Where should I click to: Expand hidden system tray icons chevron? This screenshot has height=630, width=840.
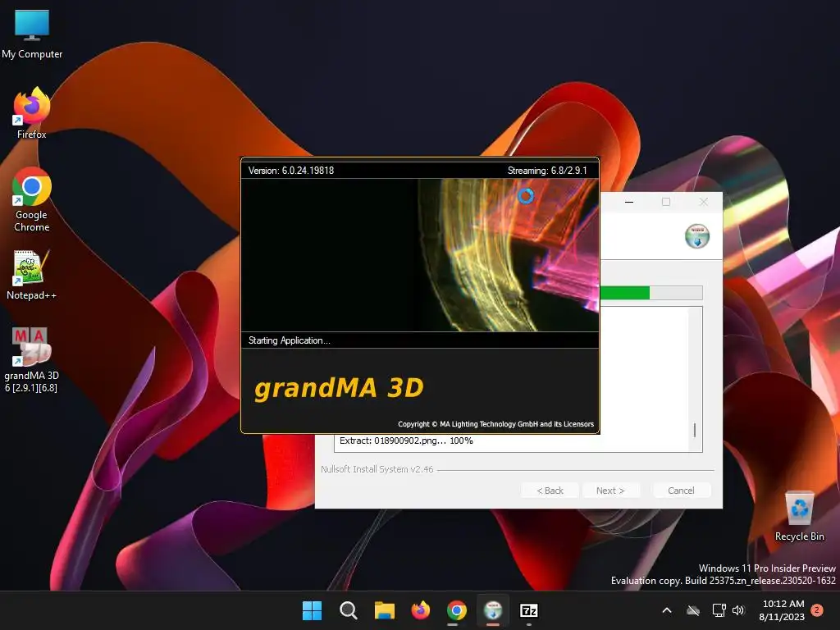[667, 610]
